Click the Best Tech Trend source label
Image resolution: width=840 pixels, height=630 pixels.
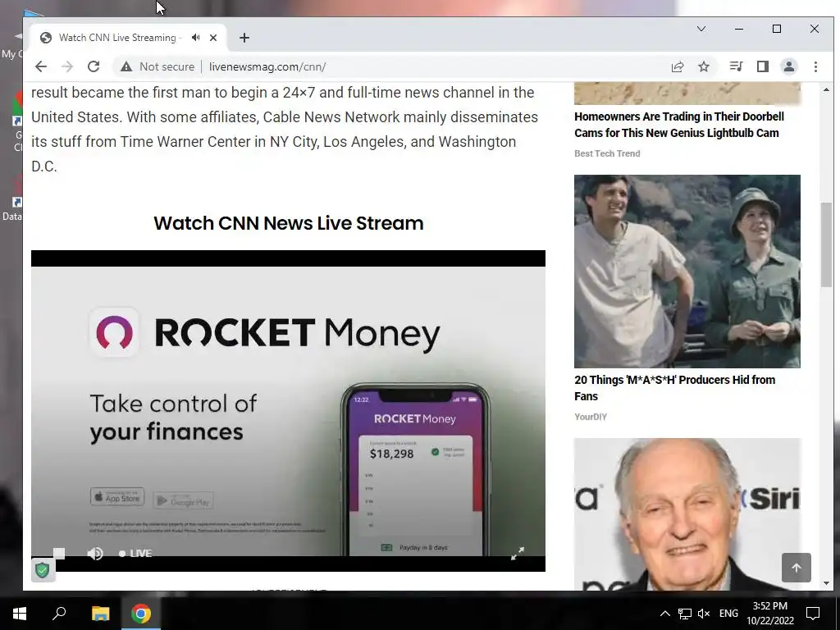pyautogui.click(x=607, y=153)
